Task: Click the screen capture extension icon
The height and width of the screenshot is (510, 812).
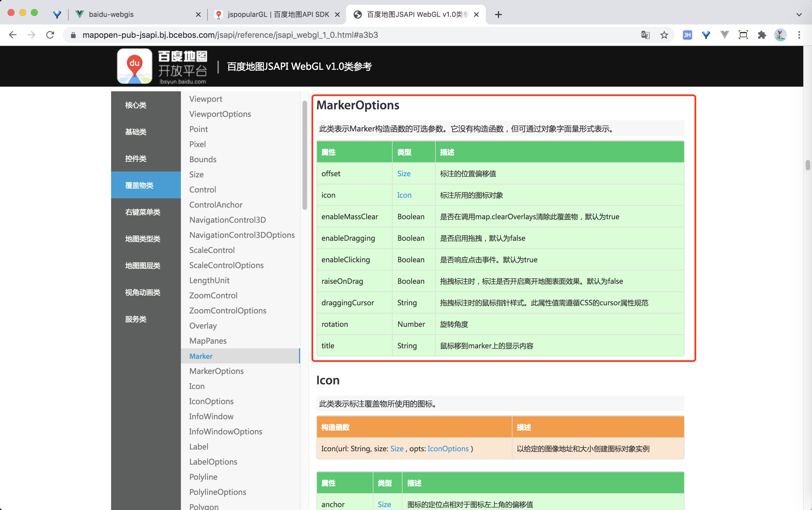Action: tap(743, 35)
